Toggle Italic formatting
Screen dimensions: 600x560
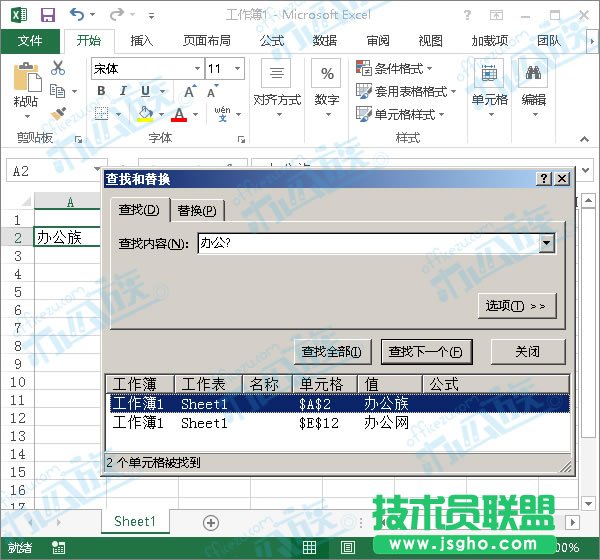point(123,91)
